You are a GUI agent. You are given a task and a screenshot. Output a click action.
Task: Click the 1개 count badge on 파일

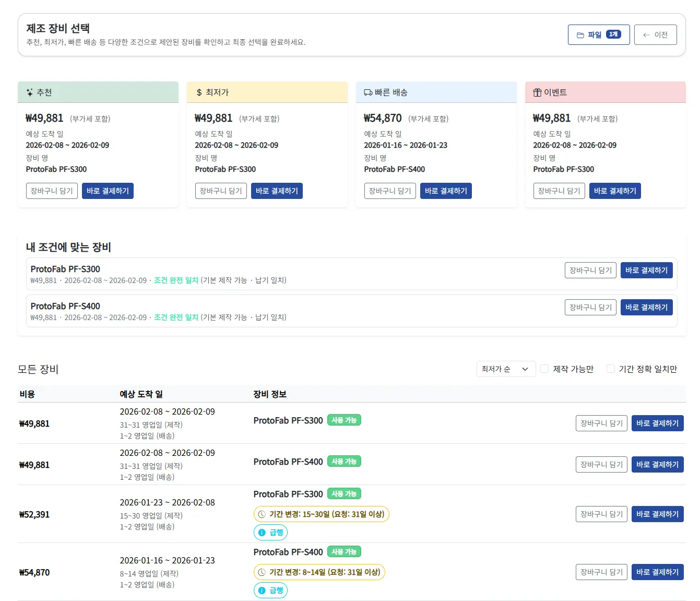pos(613,34)
